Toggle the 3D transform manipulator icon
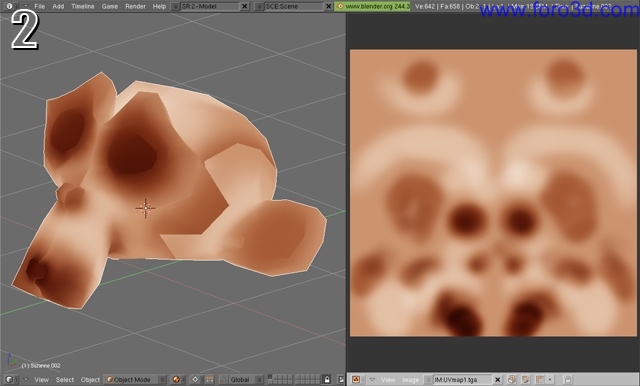The width and height of the screenshot is (640, 386). pos(224,379)
